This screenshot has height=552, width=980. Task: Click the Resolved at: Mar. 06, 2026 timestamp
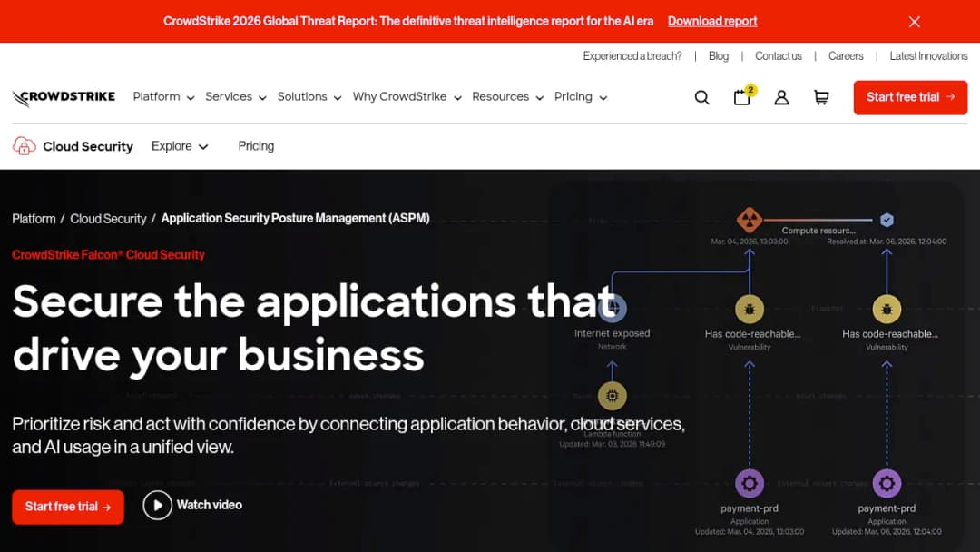[887, 241]
